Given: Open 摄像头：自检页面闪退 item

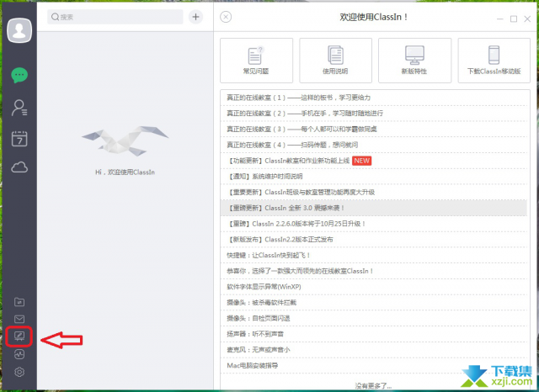Looking at the screenshot, I should [374, 319].
